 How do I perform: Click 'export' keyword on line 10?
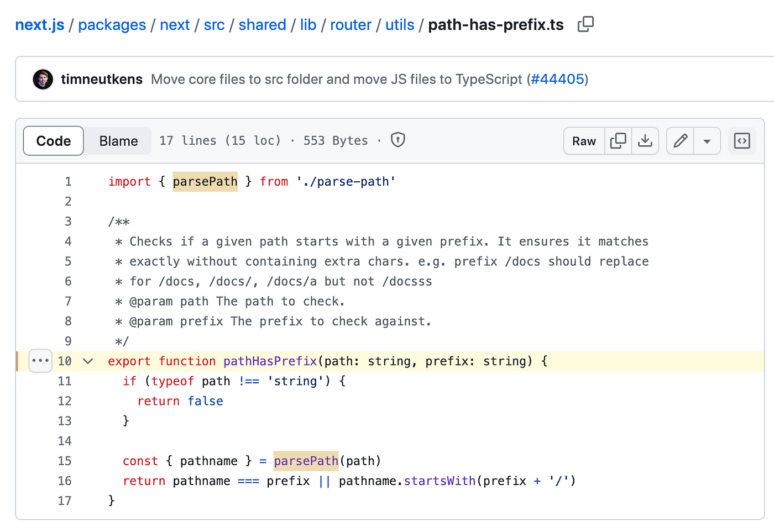[x=129, y=361]
